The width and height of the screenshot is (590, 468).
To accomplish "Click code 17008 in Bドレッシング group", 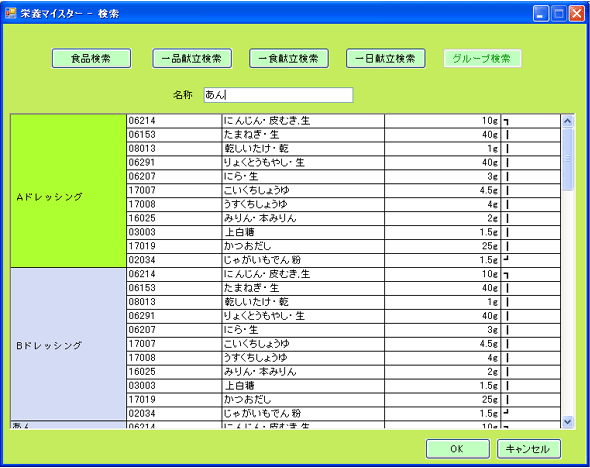I will [174, 358].
